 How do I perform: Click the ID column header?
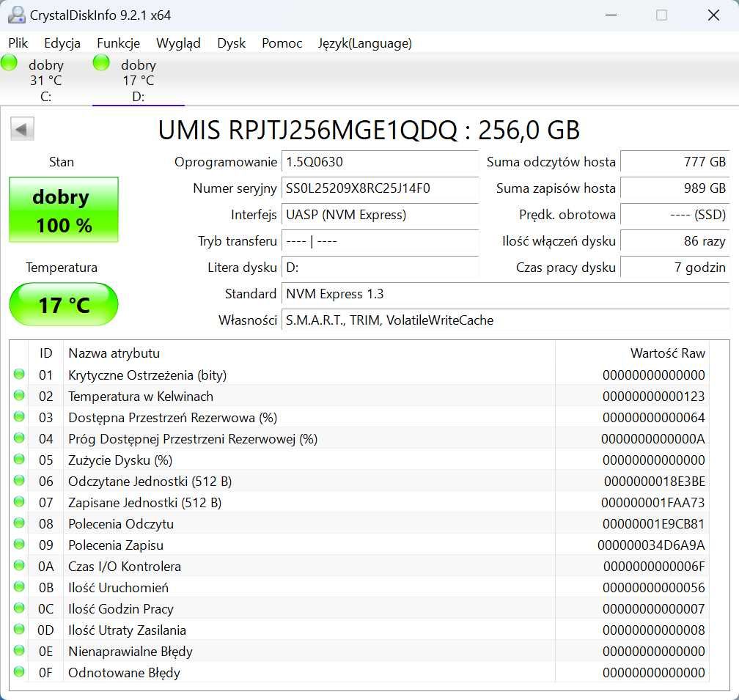45,353
